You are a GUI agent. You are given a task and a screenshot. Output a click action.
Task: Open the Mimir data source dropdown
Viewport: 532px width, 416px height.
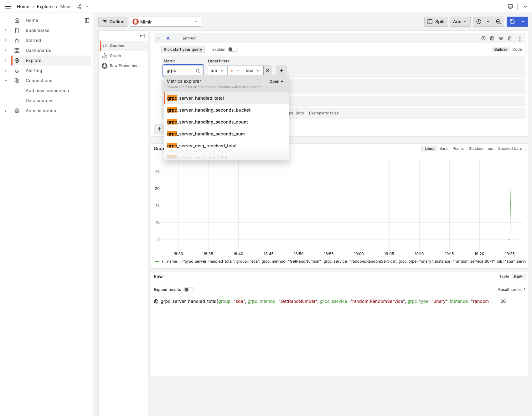166,22
